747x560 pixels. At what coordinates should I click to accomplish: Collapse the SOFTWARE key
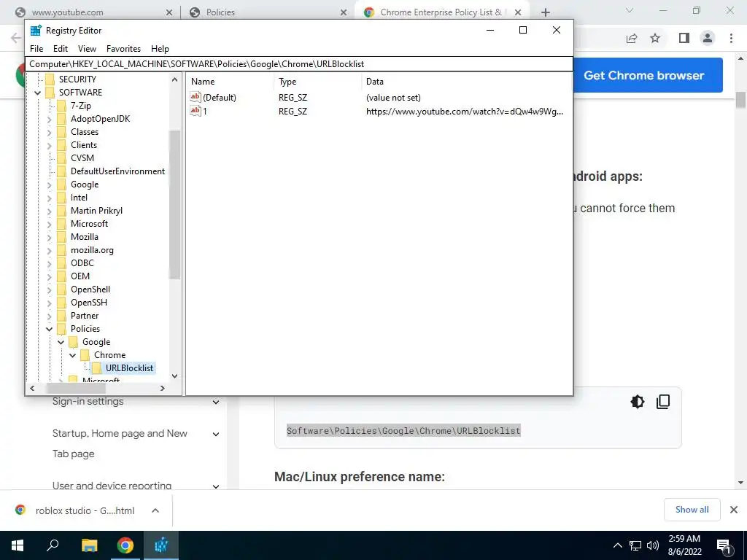click(38, 93)
